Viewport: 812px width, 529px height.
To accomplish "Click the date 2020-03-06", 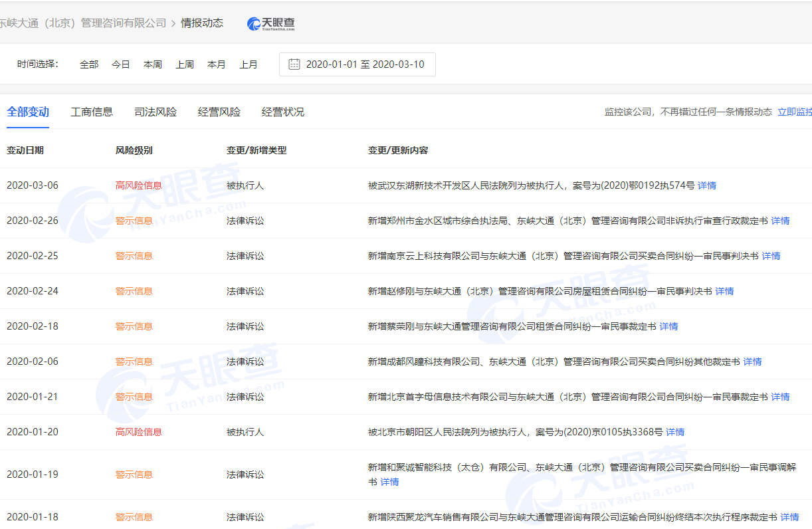I will [x=33, y=185].
